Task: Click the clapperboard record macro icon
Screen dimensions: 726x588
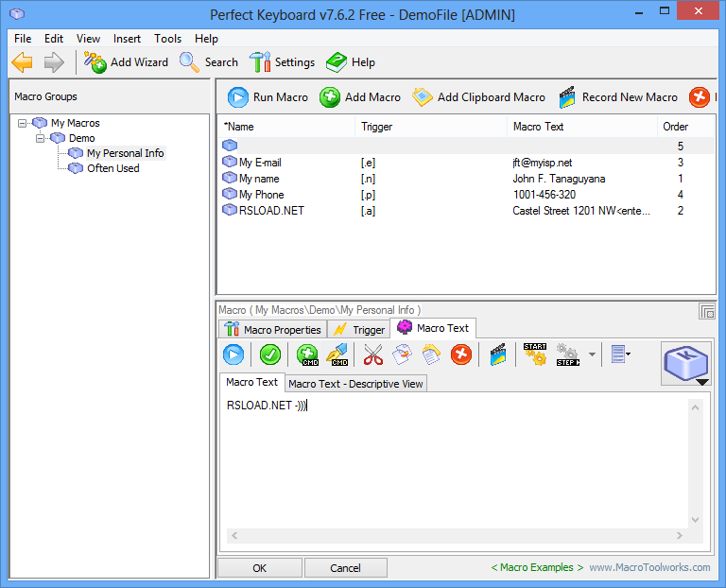Action: pyautogui.click(x=498, y=355)
